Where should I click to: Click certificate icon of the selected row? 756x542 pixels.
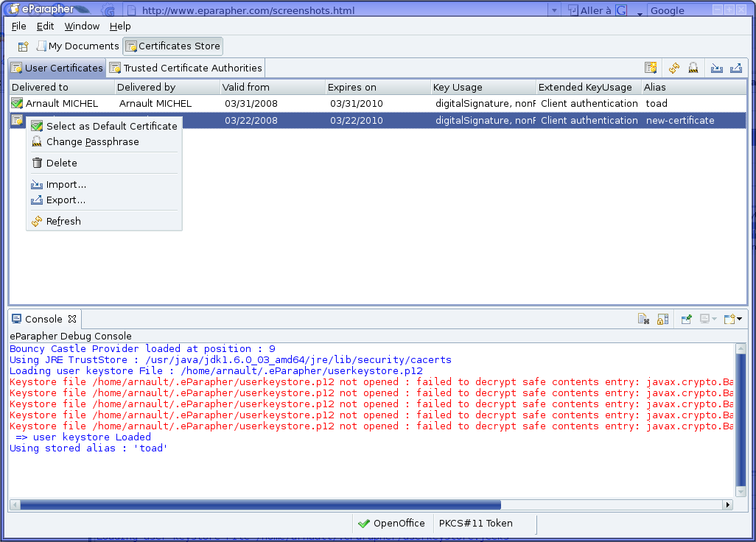(17, 120)
